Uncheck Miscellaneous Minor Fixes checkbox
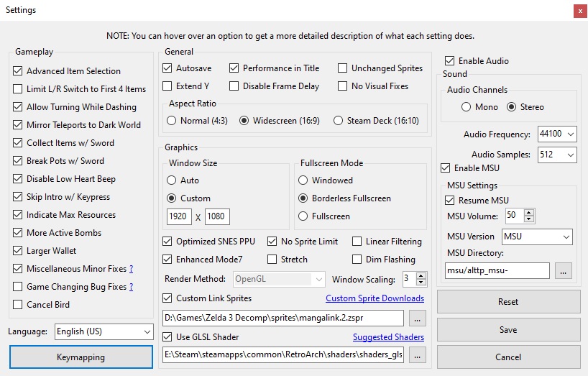Image resolution: width=588 pixels, height=376 pixels. coord(18,269)
